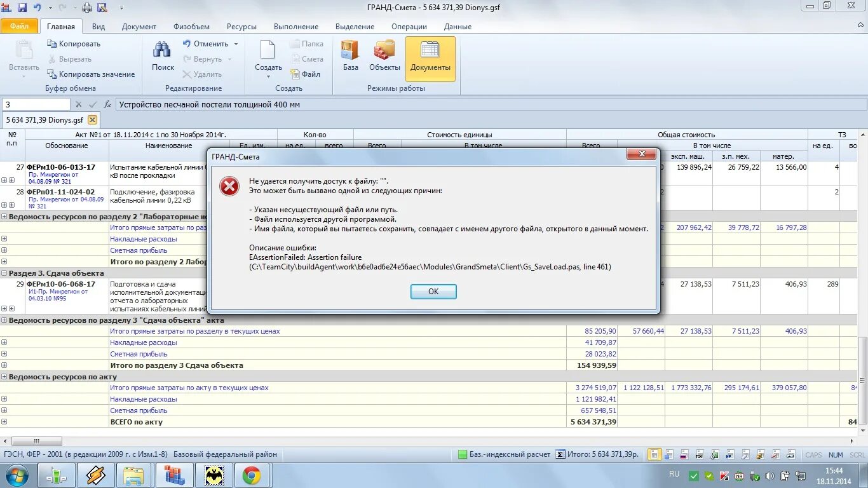Select the Выделение ribbon tab

(355, 27)
